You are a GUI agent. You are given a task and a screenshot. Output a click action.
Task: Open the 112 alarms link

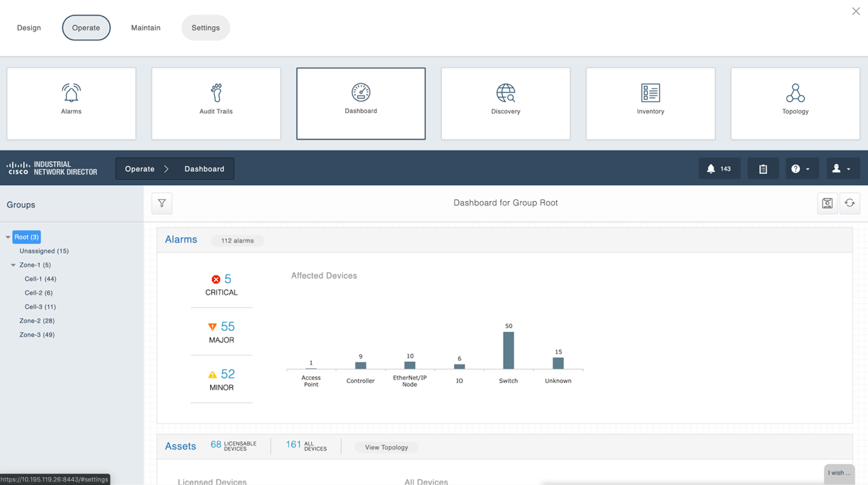click(237, 240)
